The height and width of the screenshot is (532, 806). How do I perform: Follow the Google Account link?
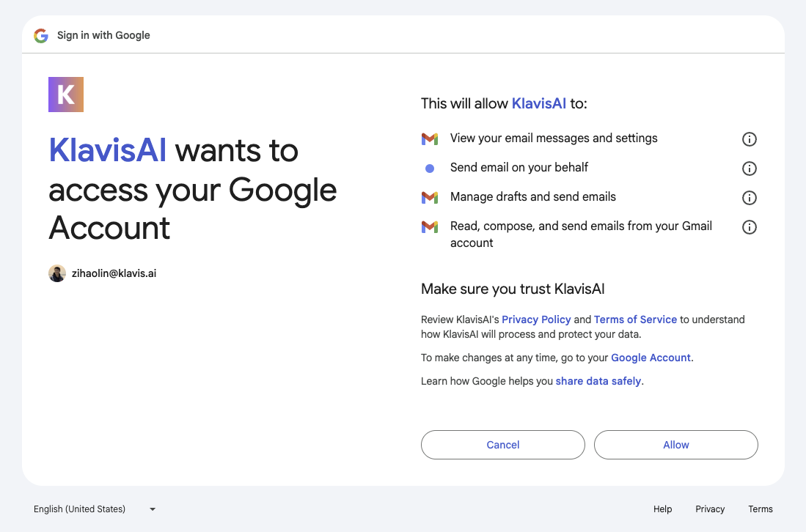[x=651, y=358]
